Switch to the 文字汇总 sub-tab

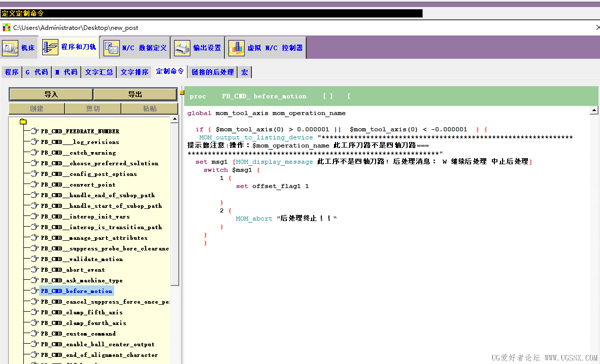click(98, 72)
